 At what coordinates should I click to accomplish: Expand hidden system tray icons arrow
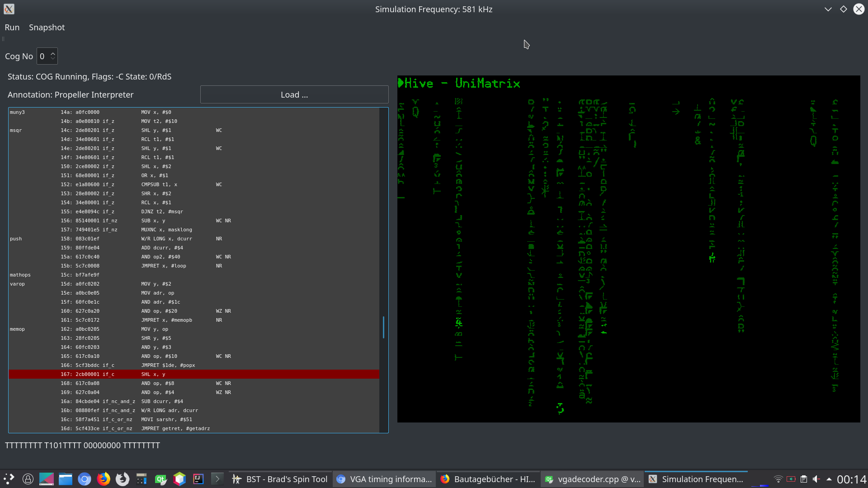pos(829,479)
